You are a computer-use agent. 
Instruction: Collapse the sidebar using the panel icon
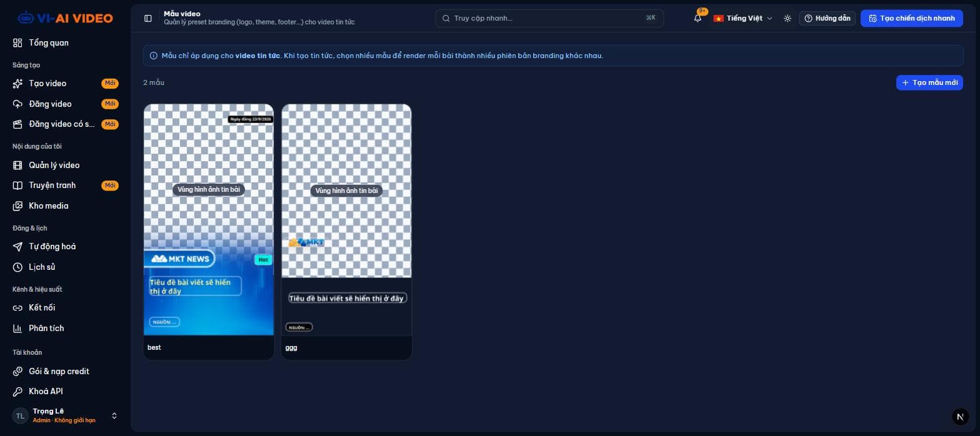pyautogui.click(x=148, y=18)
